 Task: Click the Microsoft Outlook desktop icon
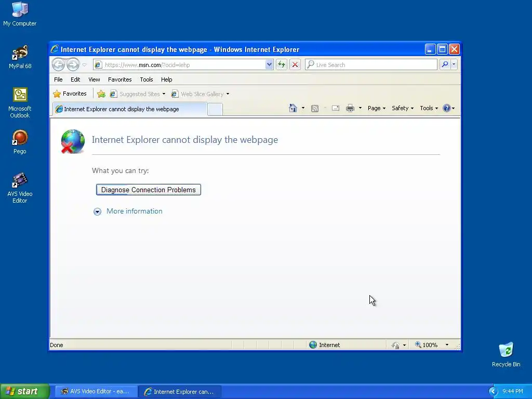[20, 102]
